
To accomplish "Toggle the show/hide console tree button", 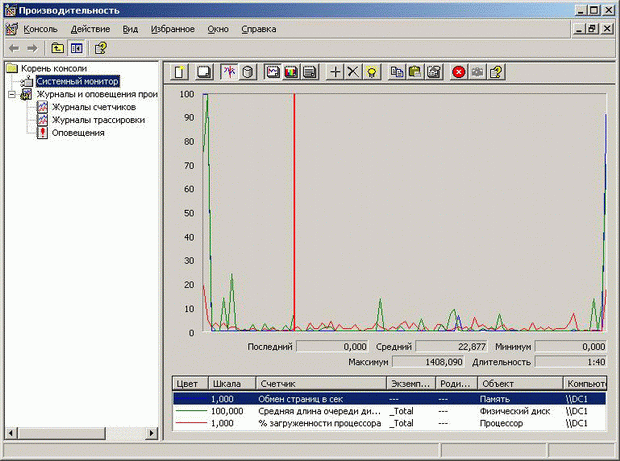I will click(x=76, y=47).
